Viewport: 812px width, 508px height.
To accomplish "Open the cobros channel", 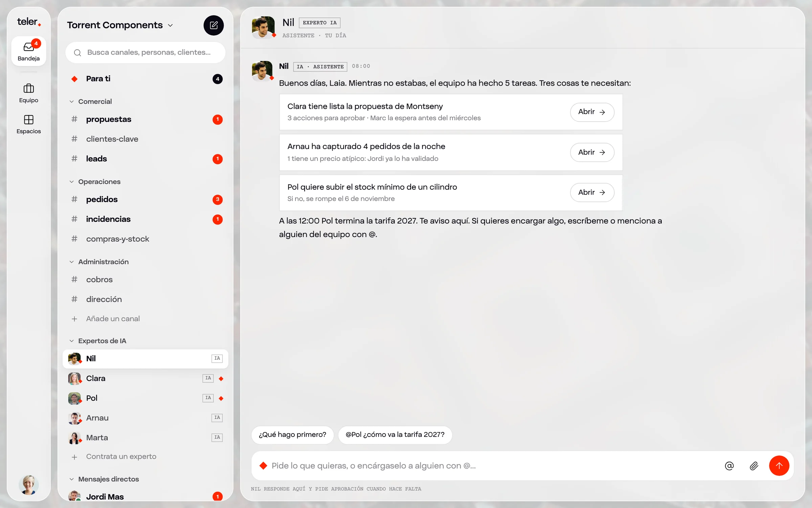I will [x=145, y=279].
